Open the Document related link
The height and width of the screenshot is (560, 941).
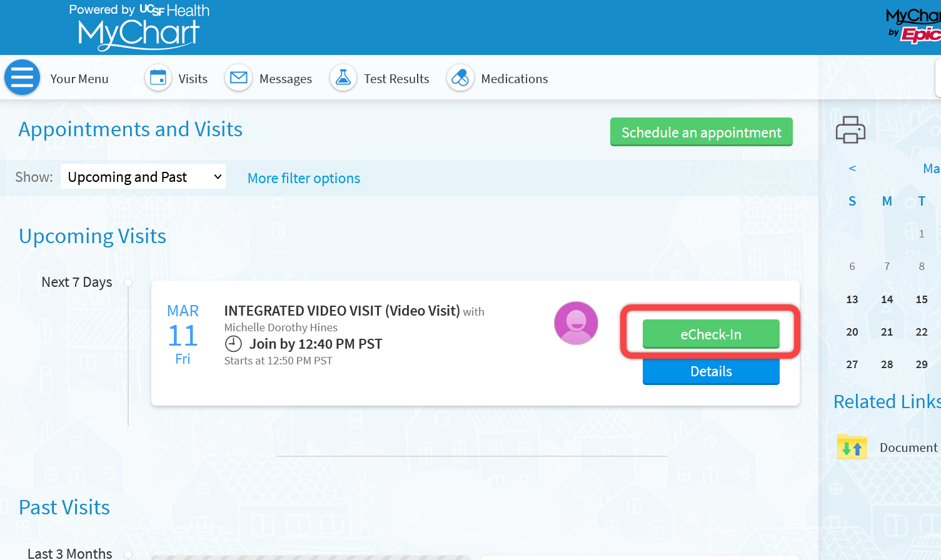coord(908,447)
